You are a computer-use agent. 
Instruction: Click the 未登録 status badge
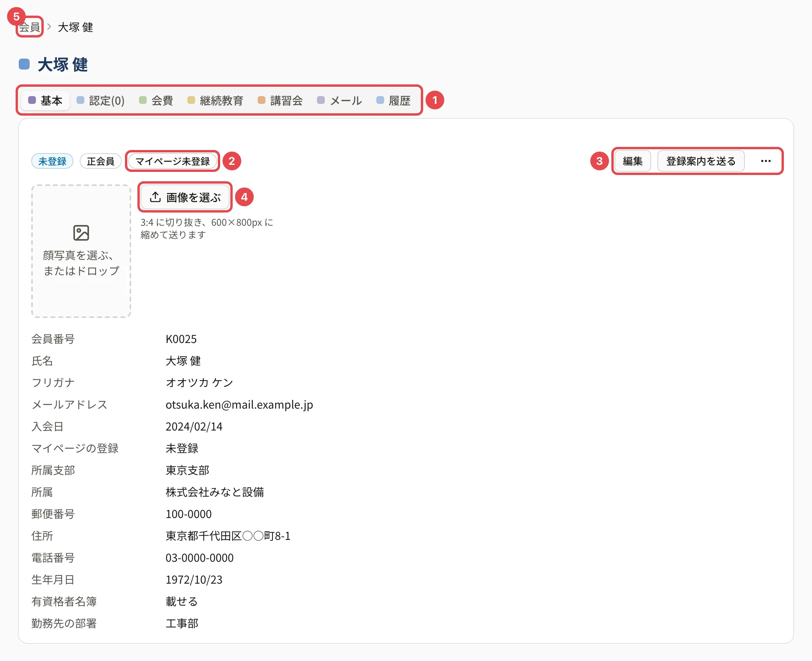pyautogui.click(x=52, y=161)
